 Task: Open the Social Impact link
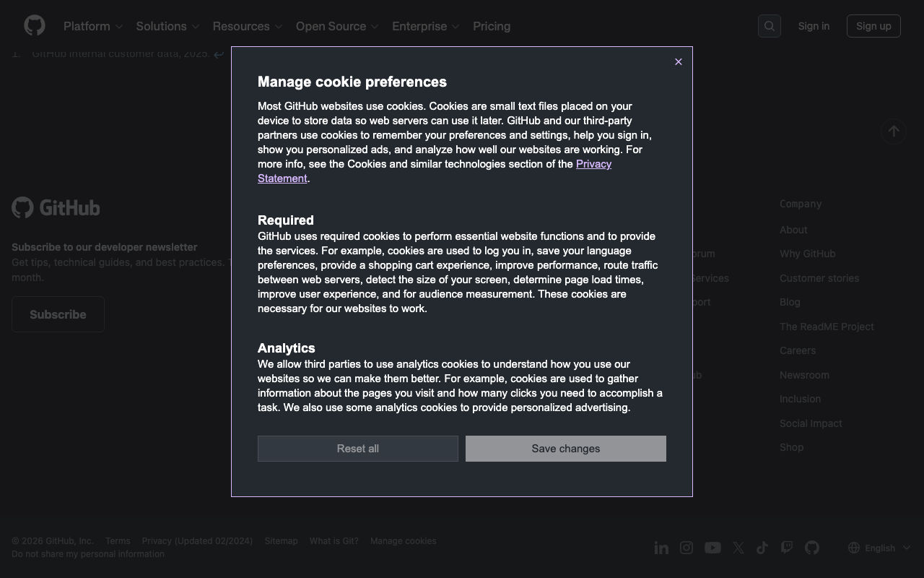click(x=811, y=423)
